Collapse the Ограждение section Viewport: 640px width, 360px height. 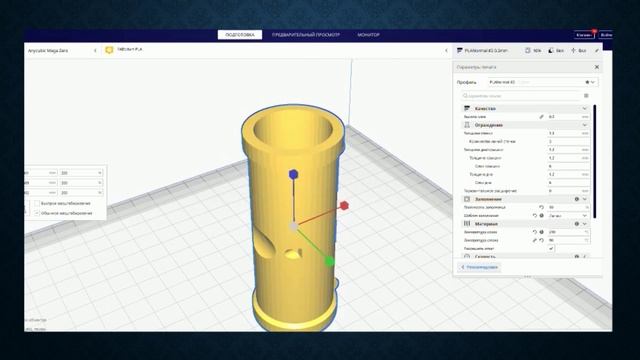pos(584,125)
